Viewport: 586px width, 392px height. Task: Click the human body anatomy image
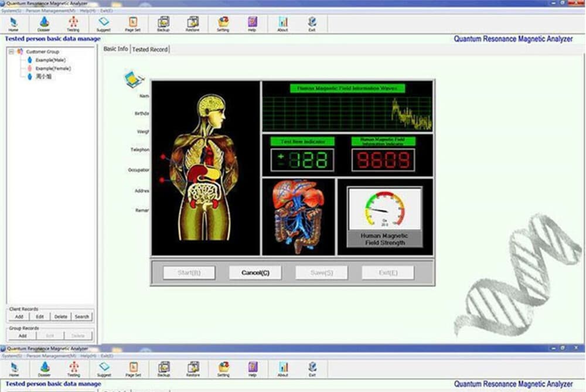206,168
